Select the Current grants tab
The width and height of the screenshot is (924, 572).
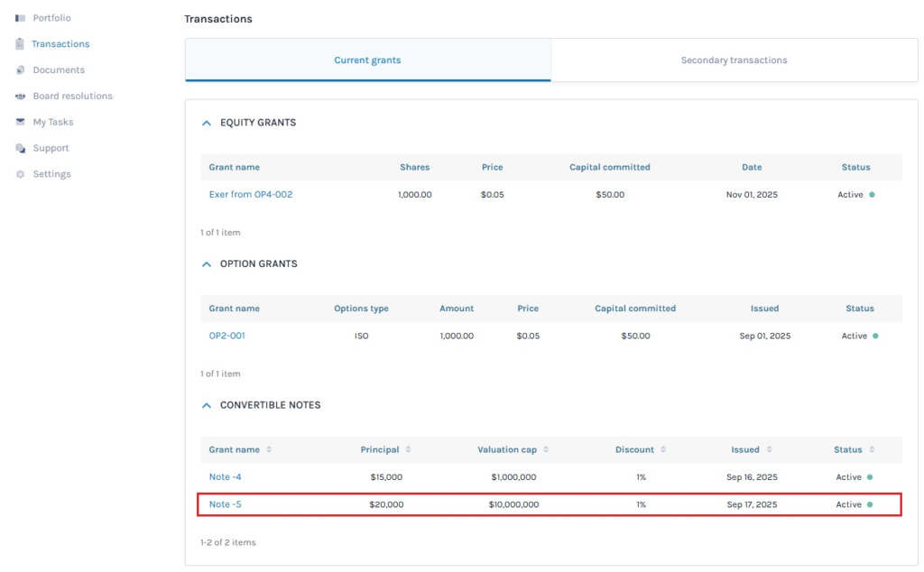367,60
